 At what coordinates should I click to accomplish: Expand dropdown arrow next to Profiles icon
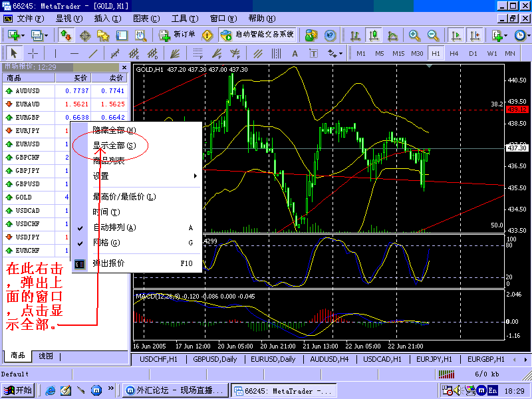[x=46, y=35]
